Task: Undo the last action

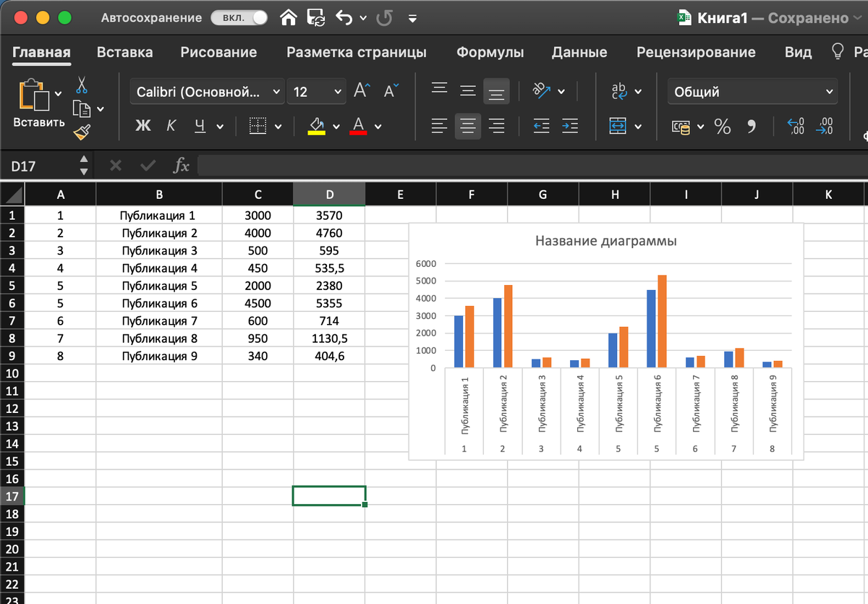Action: click(345, 18)
